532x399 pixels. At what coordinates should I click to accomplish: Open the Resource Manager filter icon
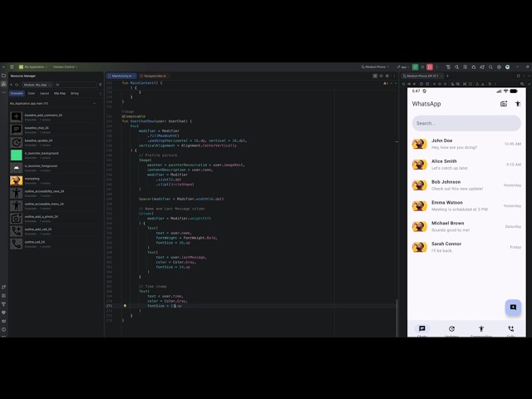tap(100, 85)
